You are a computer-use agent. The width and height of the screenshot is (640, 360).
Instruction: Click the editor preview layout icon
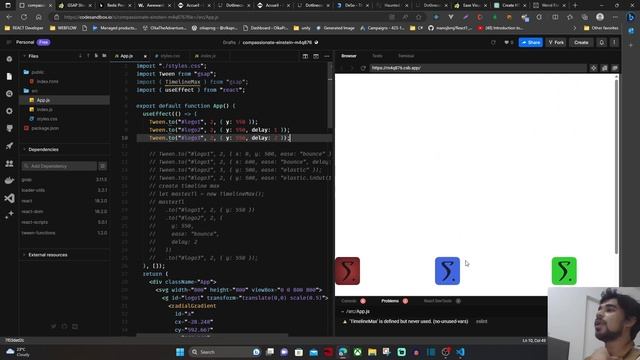tap(316, 56)
